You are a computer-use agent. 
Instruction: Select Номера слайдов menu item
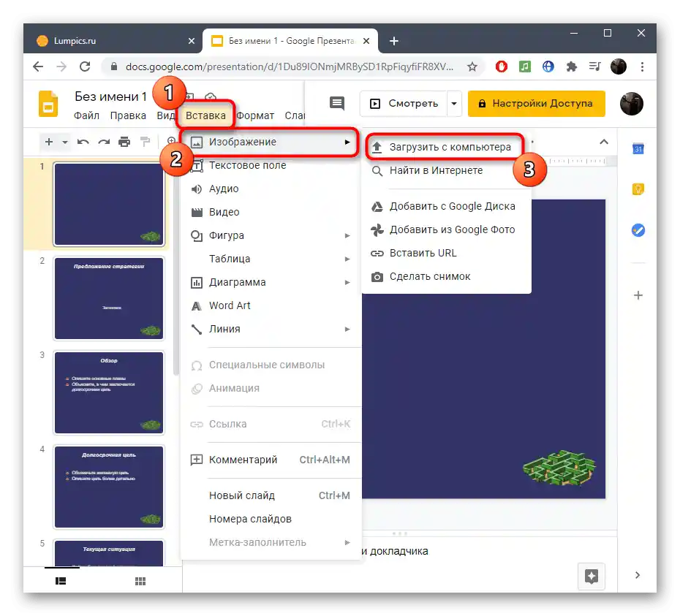(x=271, y=519)
